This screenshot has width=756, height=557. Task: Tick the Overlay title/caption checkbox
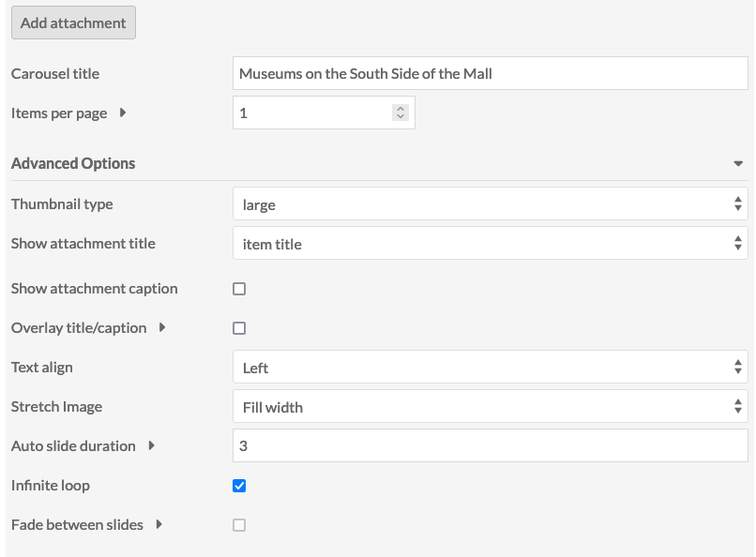pyautogui.click(x=239, y=328)
